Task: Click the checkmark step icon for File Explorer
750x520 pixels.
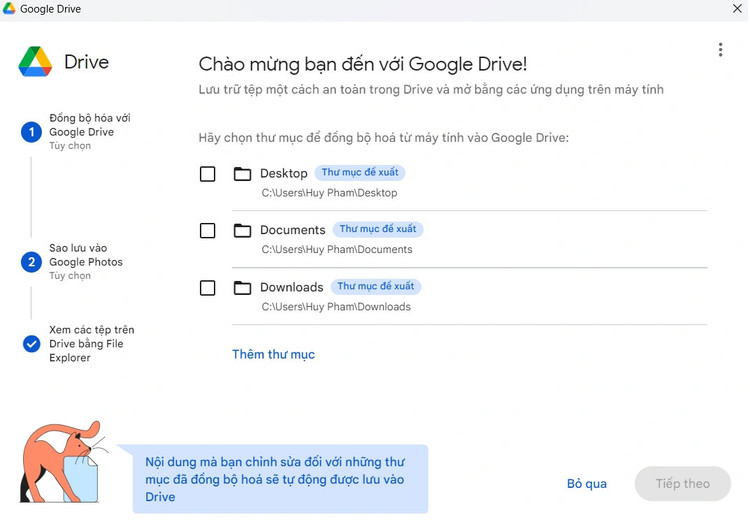Action: click(x=31, y=344)
